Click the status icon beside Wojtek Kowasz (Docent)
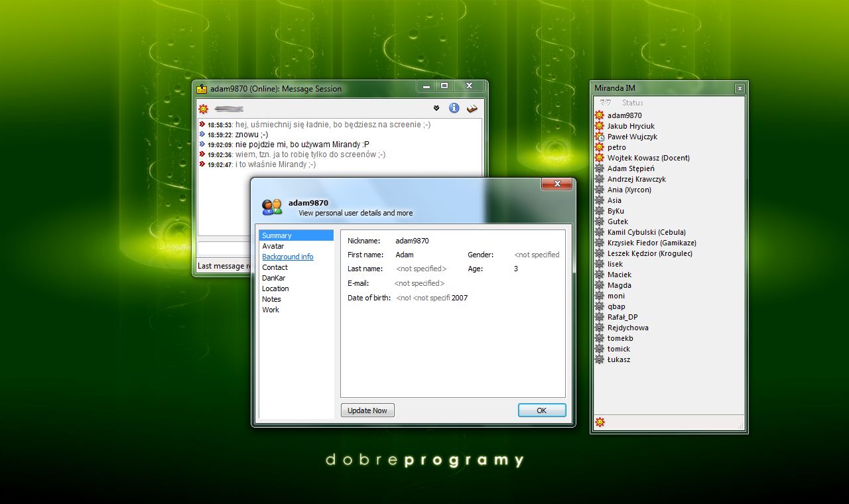This screenshot has width=849, height=504. (x=600, y=158)
